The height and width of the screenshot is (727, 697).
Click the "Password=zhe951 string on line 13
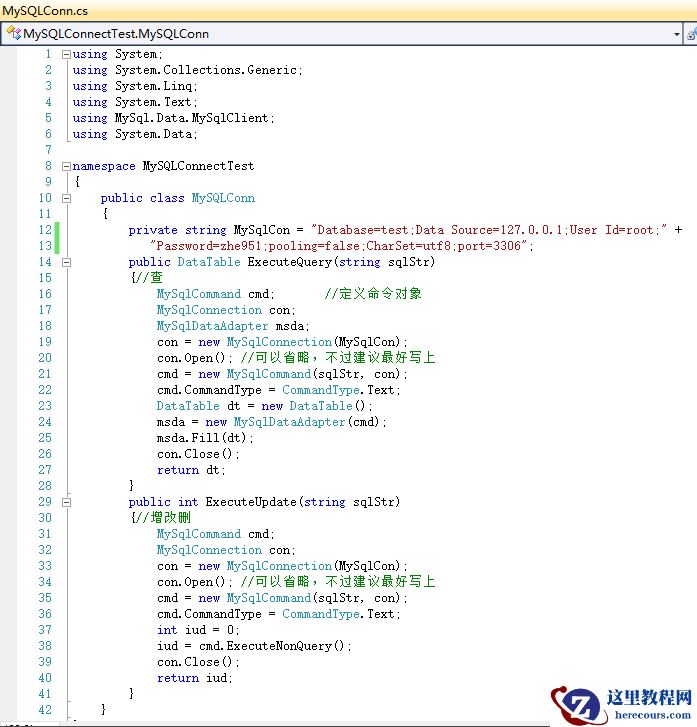(339, 246)
